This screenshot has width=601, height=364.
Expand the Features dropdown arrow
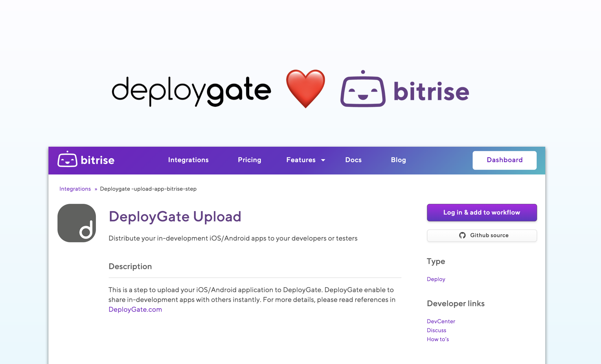pyautogui.click(x=323, y=160)
